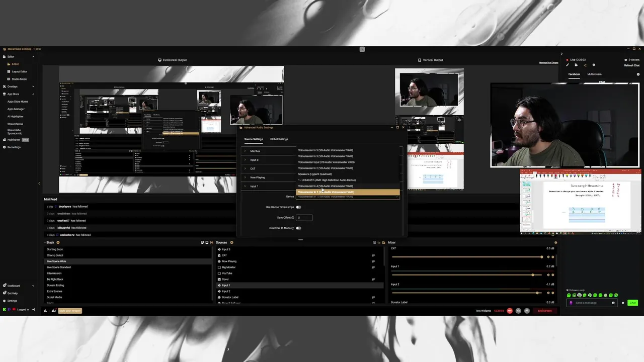Expand the Input 3 audio source row
Image resolution: width=644 pixels, height=362 pixels.
[245, 160]
